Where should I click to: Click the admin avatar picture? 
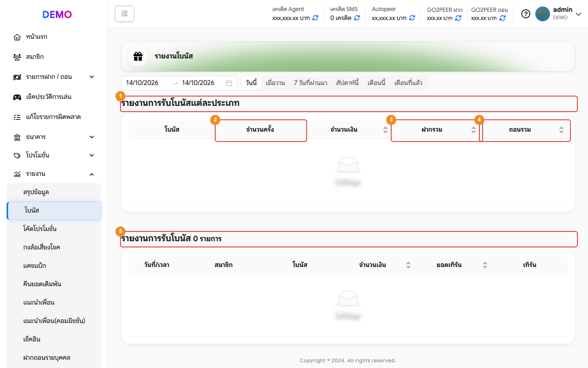click(x=543, y=14)
